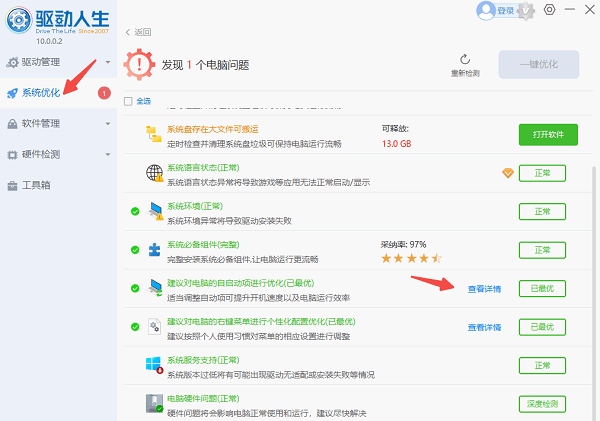
Task: Click the back chevron arrow icon
Action: [x=128, y=32]
